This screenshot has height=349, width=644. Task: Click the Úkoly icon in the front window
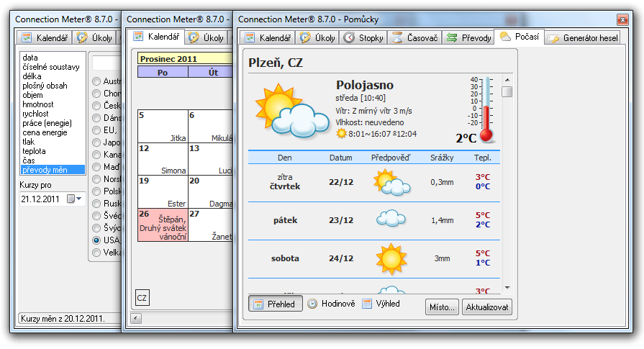305,37
